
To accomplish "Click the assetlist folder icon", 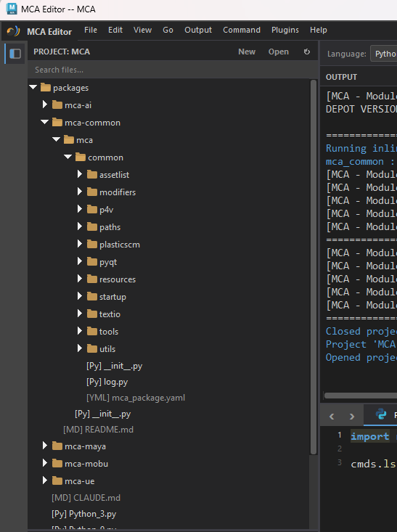I will pos(92,174).
